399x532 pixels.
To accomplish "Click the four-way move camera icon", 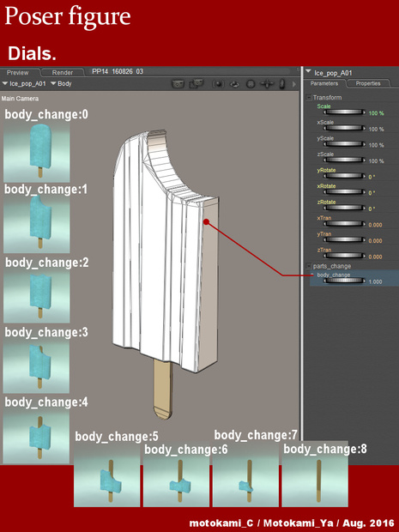I will coord(266,84).
